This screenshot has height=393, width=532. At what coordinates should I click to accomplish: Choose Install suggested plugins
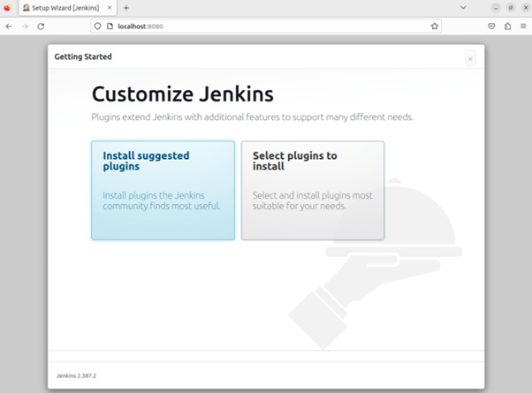163,190
